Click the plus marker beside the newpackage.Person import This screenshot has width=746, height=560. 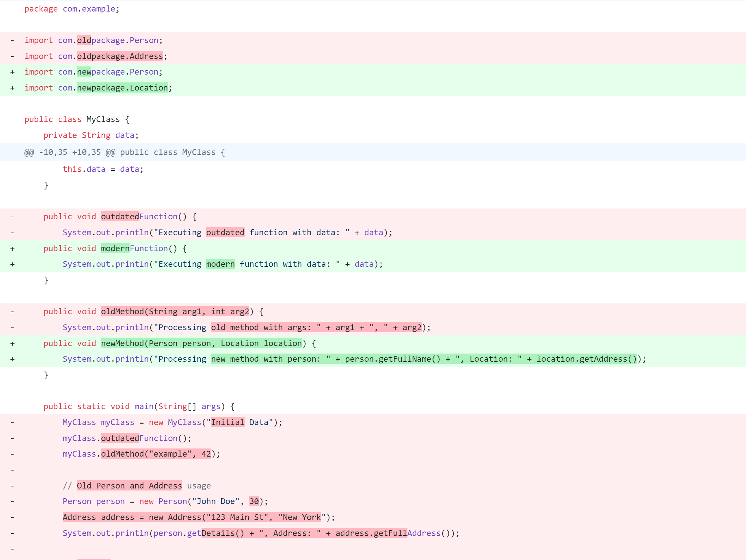pos(13,72)
